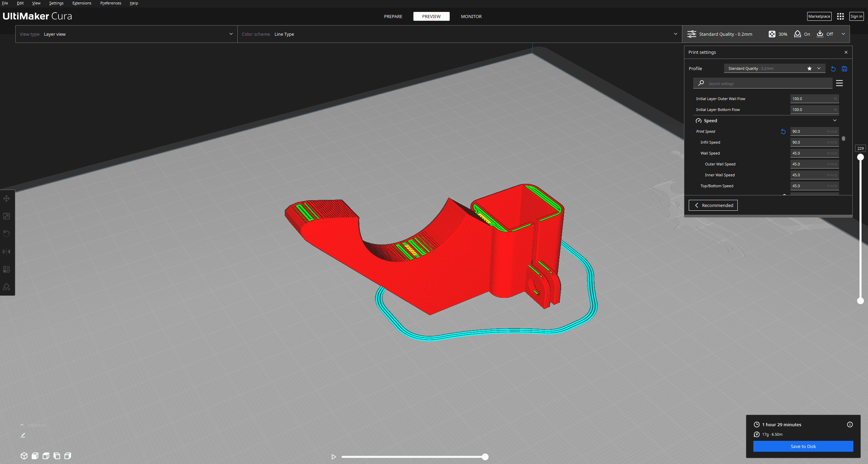Switch to the MONITOR stage
Image resolution: width=868 pixels, height=464 pixels.
(x=471, y=16)
